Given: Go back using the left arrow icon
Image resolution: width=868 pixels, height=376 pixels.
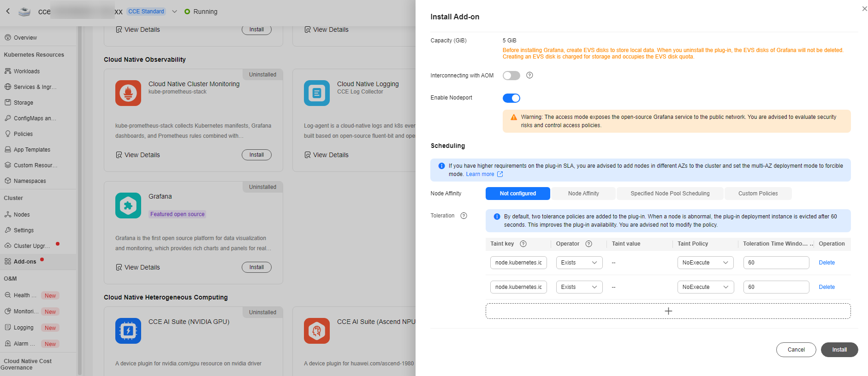Looking at the screenshot, I should (8, 11).
